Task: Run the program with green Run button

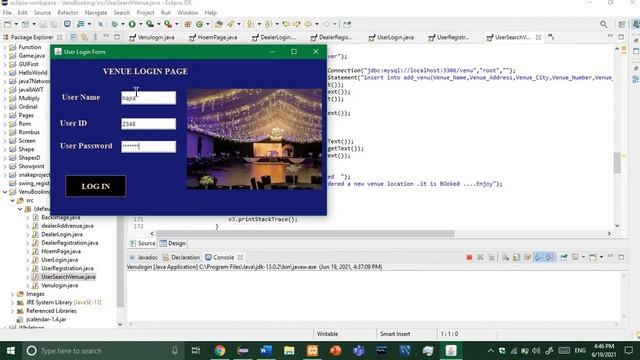Action: pos(132,24)
